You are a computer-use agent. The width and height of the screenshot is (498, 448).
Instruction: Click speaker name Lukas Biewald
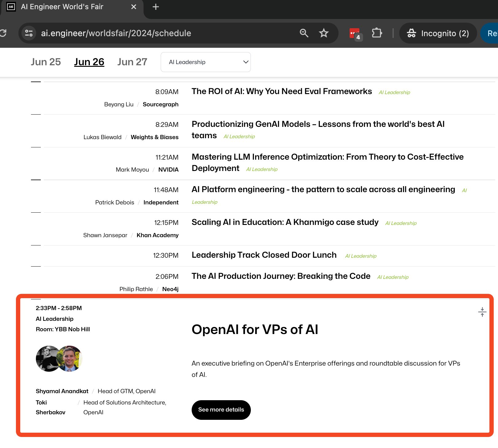[102, 137]
